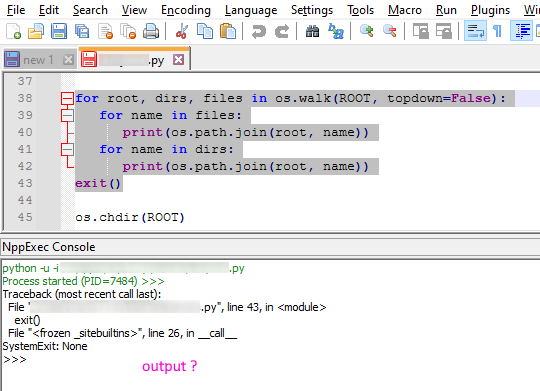Cut selected text with scissors icon

pos(182,31)
